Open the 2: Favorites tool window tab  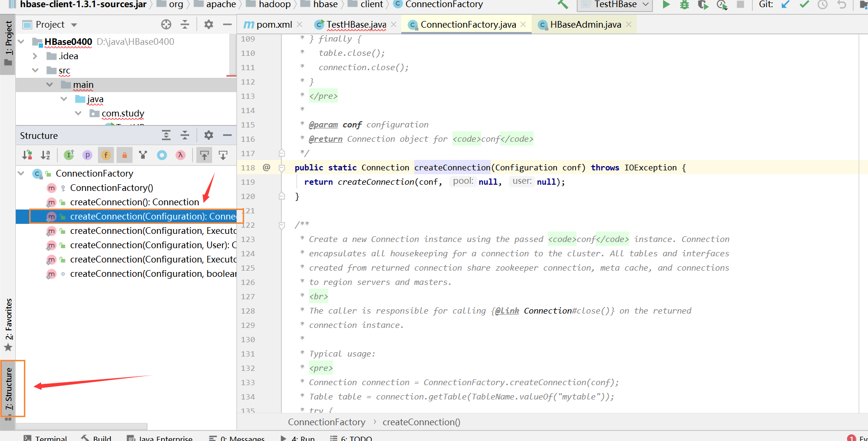coord(8,325)
